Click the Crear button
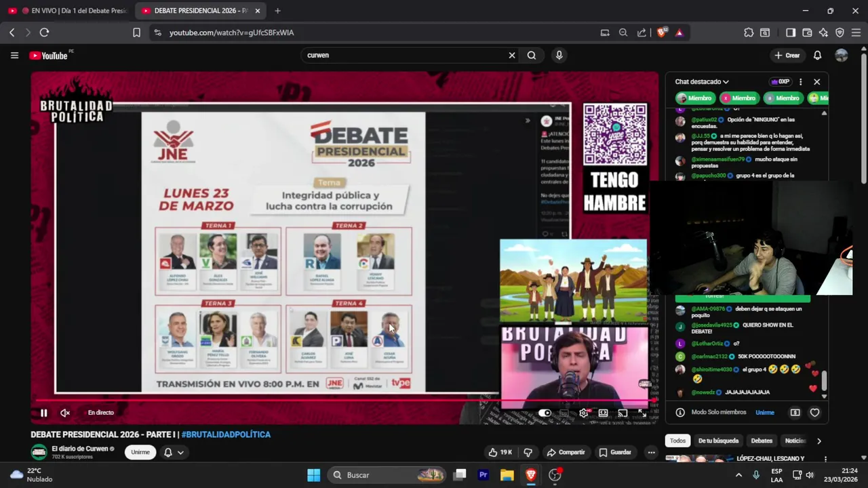Screen dimensions: 868x488 click(x=787, y=56)
